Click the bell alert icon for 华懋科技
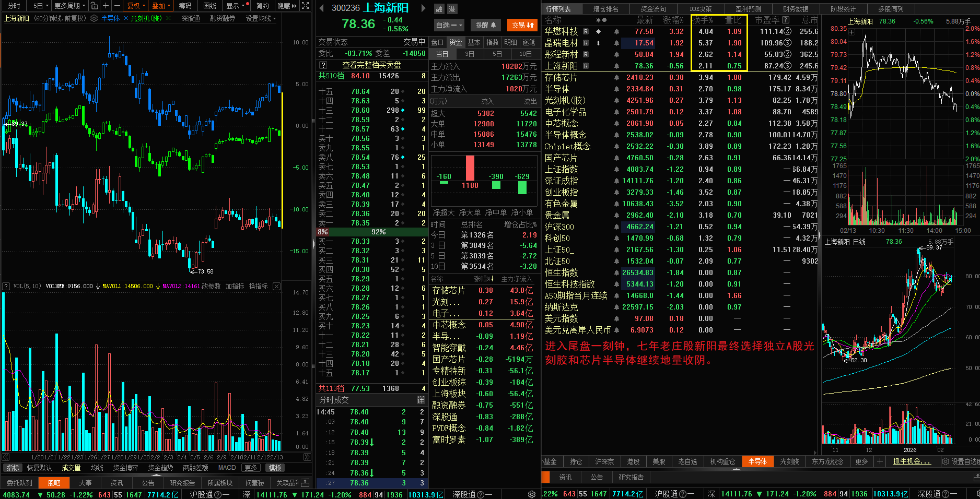 pyautogui.click(x=616, y=32)
